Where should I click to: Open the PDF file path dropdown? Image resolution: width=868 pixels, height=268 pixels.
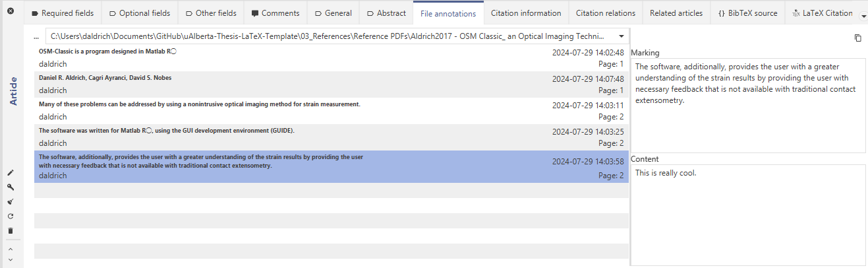coord(622,36)
